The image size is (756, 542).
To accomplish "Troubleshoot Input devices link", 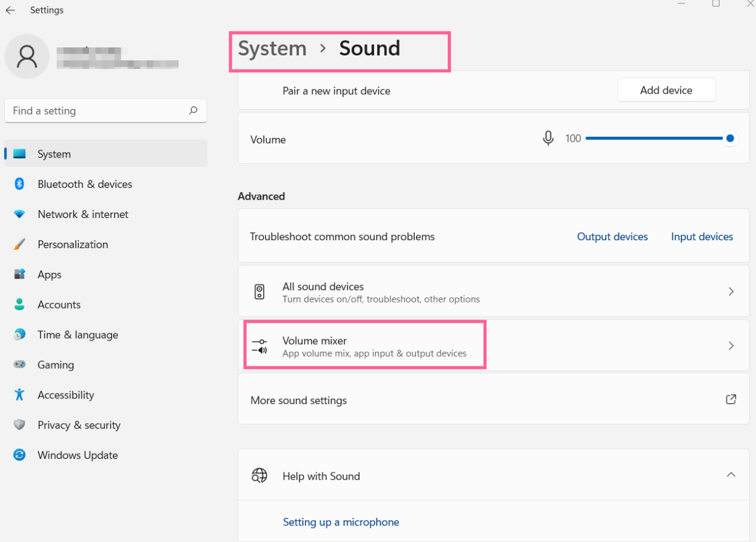I will (702, 237).
